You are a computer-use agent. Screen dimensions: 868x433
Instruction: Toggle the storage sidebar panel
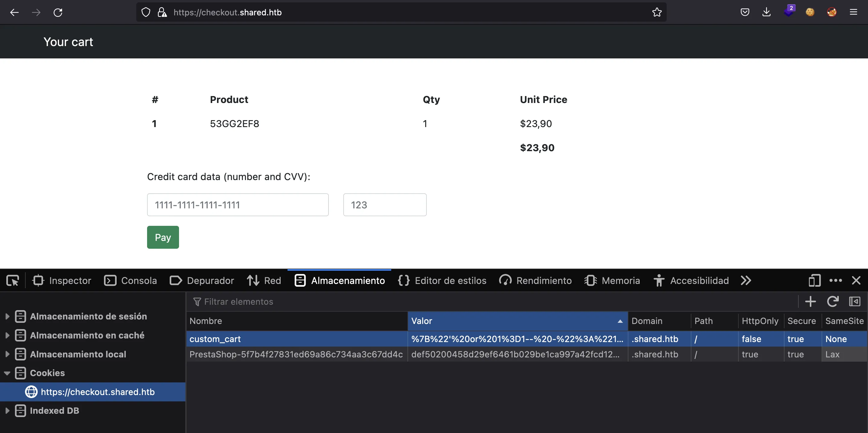click(x=854, y=301)
